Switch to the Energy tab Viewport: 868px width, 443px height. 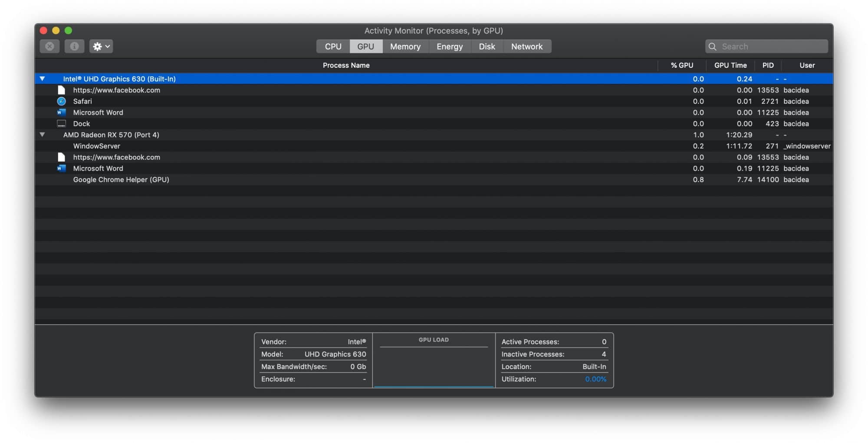[x=450, y=46]
